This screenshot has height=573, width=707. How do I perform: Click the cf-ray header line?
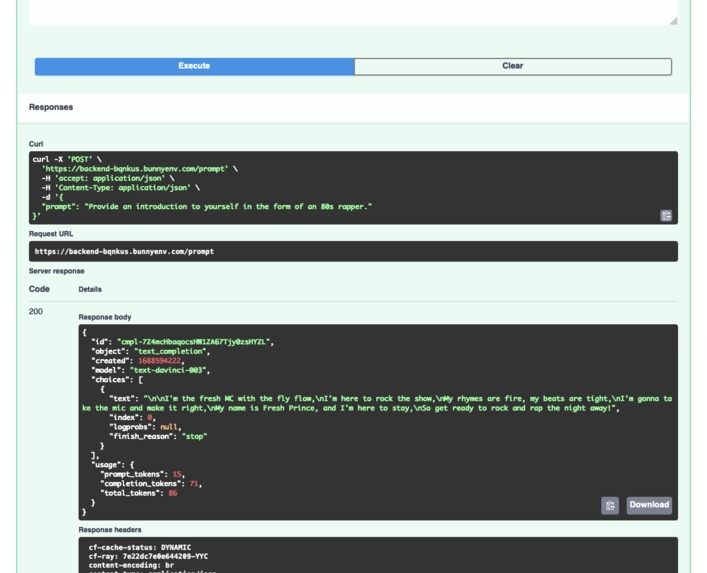tap(148, 556)
